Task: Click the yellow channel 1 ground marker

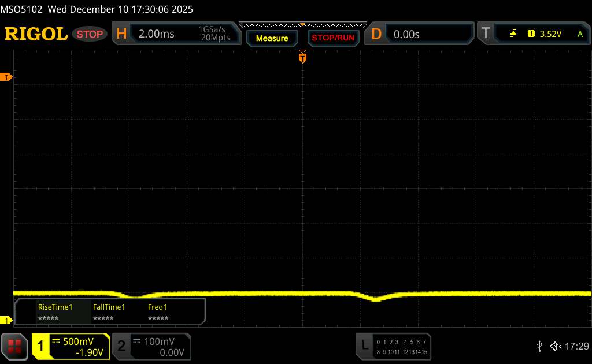Action: [6, 321]
